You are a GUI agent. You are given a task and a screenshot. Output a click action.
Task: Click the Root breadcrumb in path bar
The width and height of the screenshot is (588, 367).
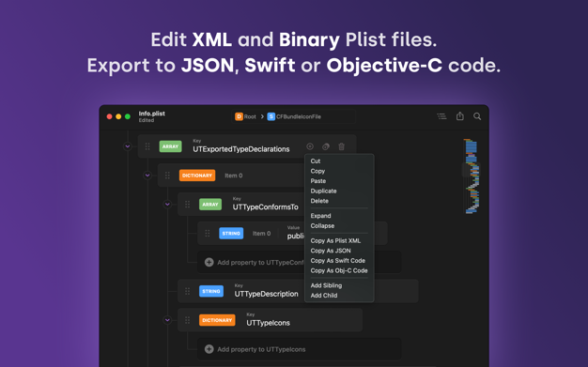(x=245, y=116)
